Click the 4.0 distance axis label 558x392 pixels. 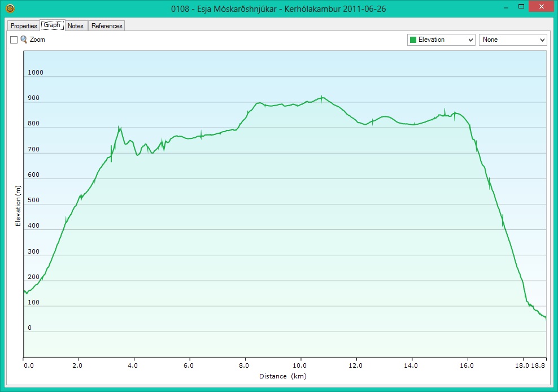(133, 365)
